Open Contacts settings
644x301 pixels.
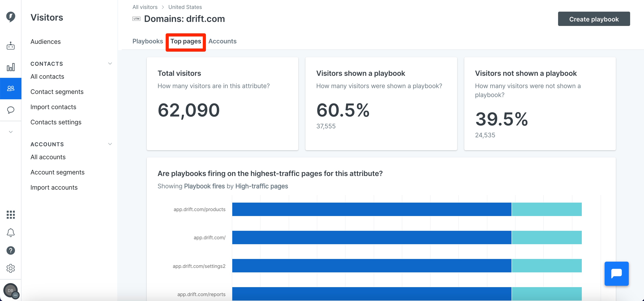coord(56,122)
